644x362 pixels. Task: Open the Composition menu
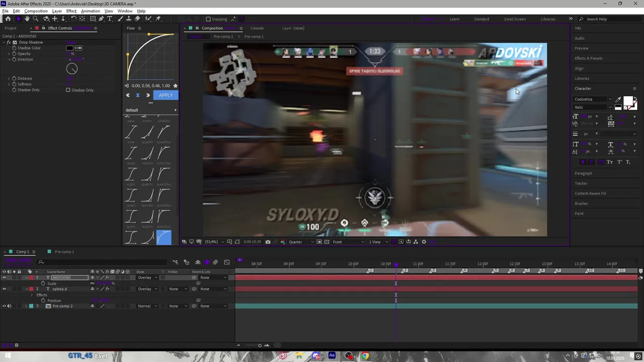36,11
